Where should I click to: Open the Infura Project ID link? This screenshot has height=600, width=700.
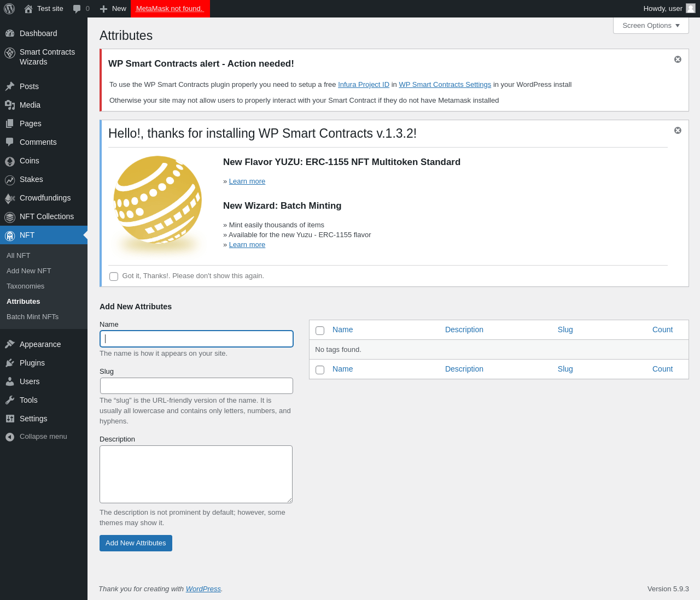[364, 85]
